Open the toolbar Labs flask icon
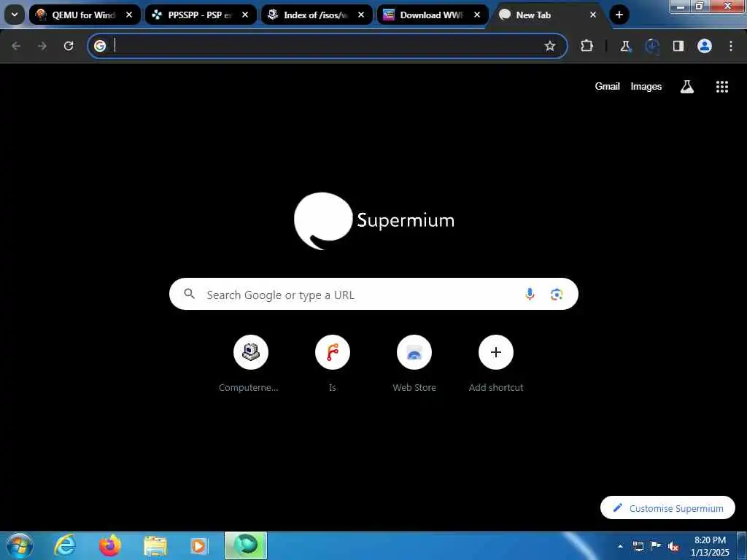The image size is (747, 560). click(625, 46)
